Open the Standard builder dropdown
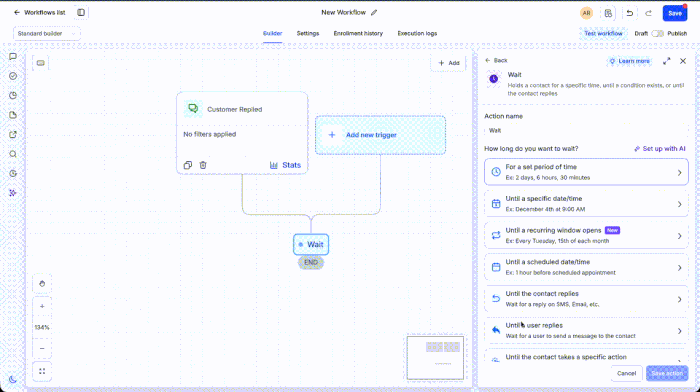Image resolution: width=700 pixels, height=392 pixels. tap(46, 33)
